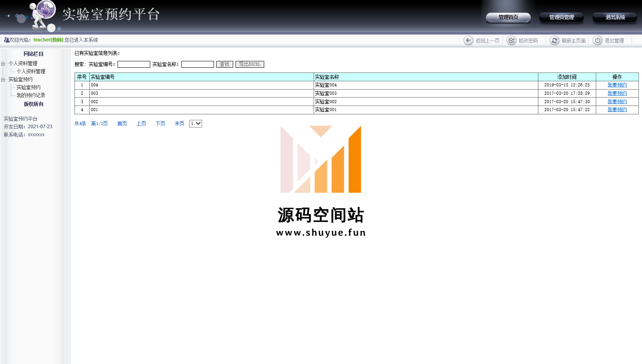Screen dimensions: 642x364
Task: Open the 管理首页 tab
Action: 508,17
